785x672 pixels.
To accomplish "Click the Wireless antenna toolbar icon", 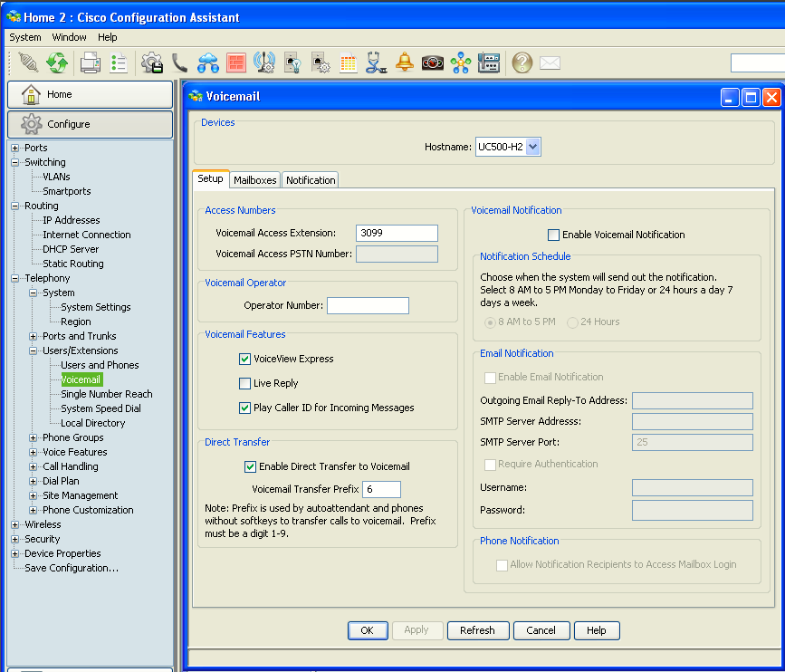I will pos(264,63).
